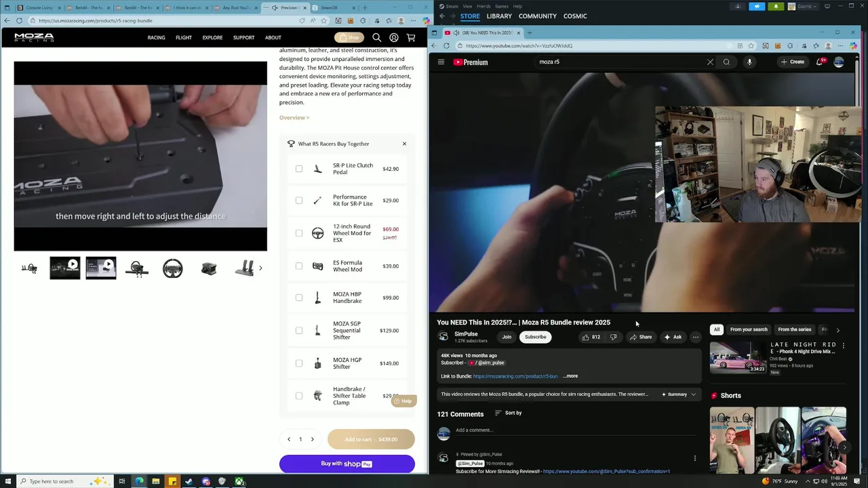Viewport: 868px width, 488px height.
Task: Click the Ask button under the video
Action: 673,337
